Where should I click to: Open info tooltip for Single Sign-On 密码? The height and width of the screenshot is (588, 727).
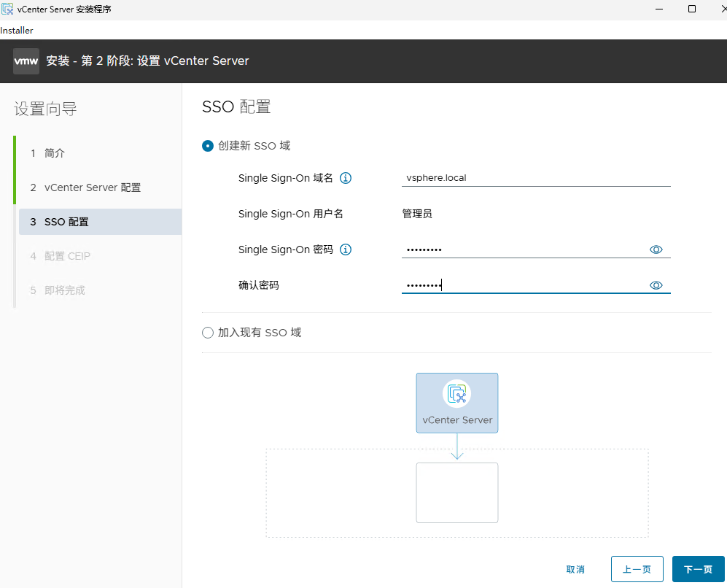[x=346, y=249]
